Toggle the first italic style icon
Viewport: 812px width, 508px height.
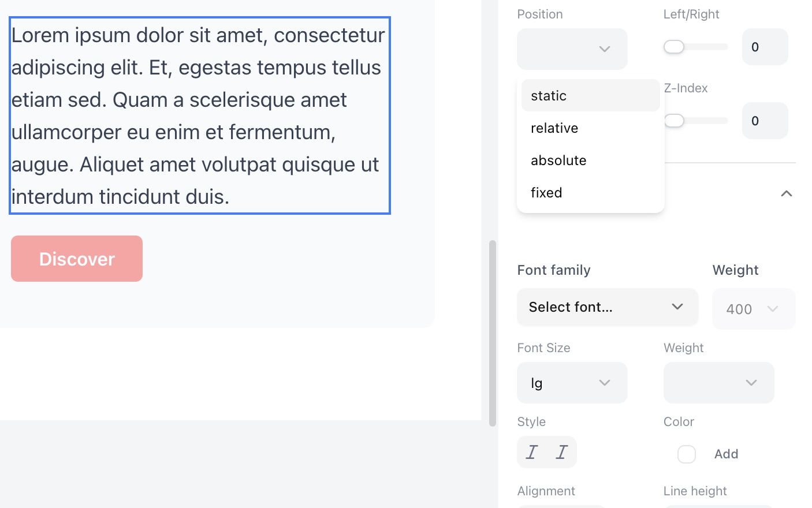[x=531, y=452]
